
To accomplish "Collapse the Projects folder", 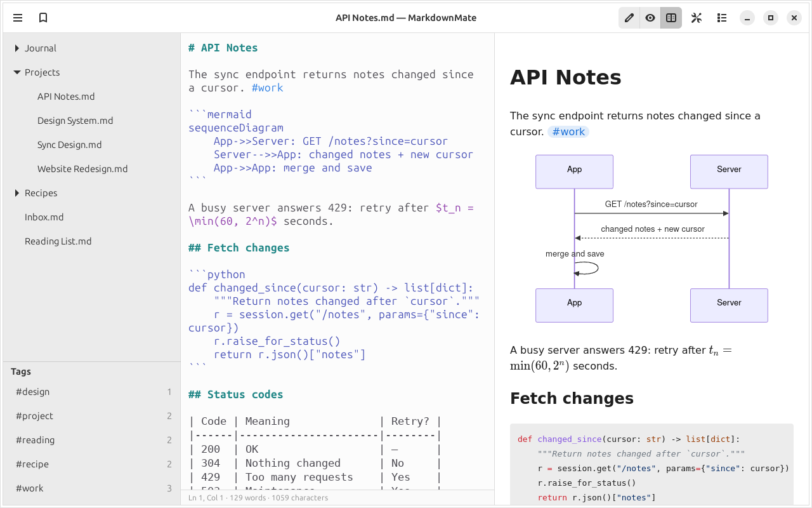I will [17, 72].
